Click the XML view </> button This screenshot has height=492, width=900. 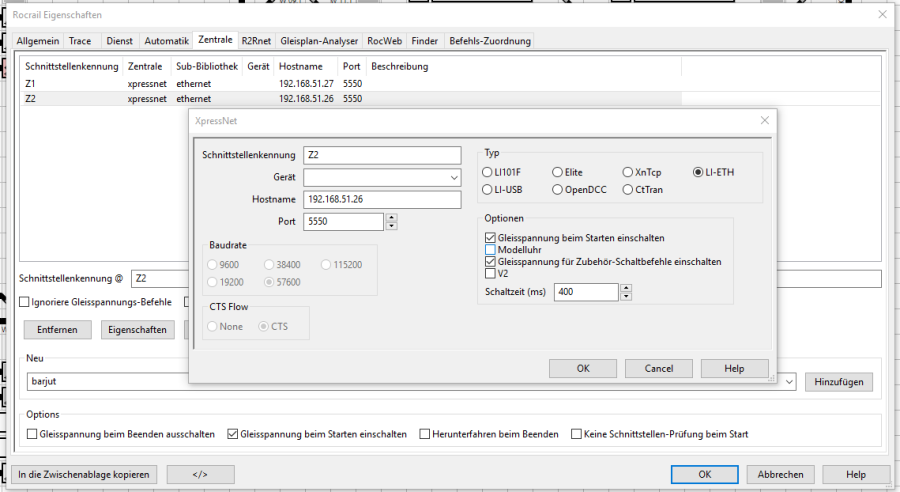click(x=200, y=474)
